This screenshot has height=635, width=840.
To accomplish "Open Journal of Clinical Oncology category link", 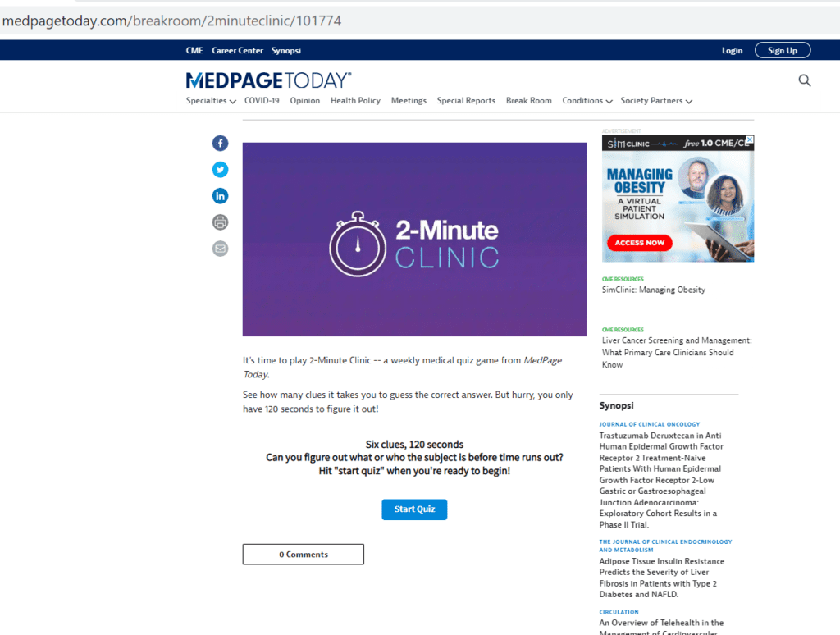I will 650,424.
